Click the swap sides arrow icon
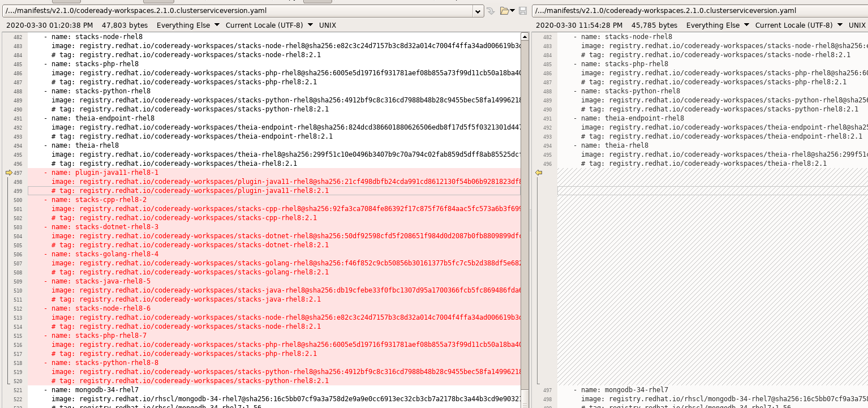 (491, 11)
